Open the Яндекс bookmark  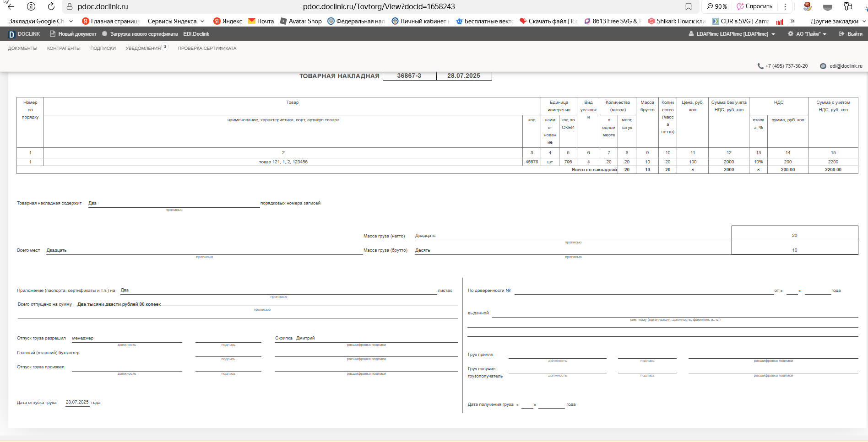pyautogui.click(x=228, y=21)
